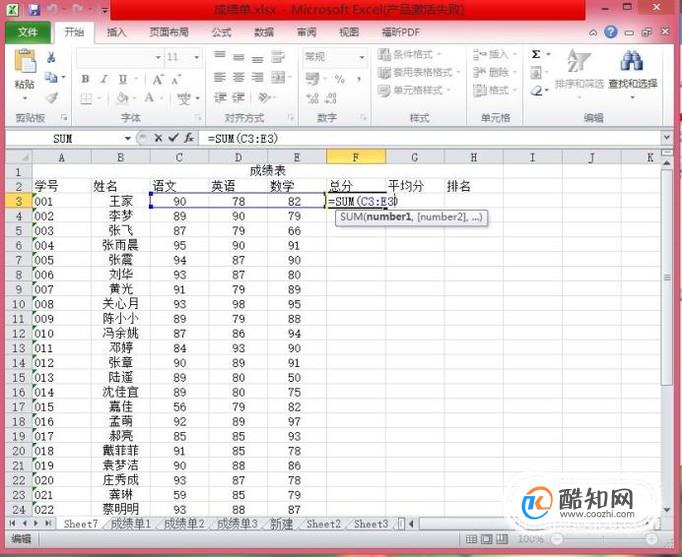Click the Fill down icon
Screen dimensions: 682x557
pyautogui.click(x=536, y=73)
